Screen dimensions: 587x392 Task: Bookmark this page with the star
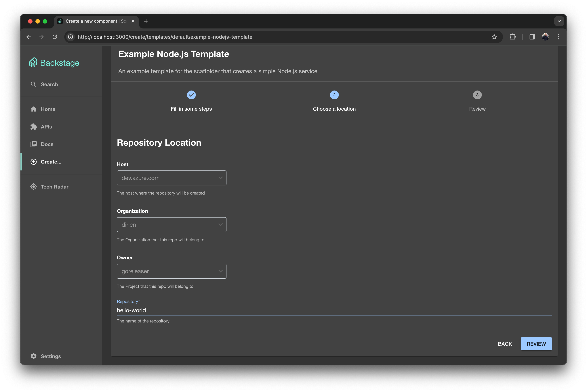click(494, 37)
